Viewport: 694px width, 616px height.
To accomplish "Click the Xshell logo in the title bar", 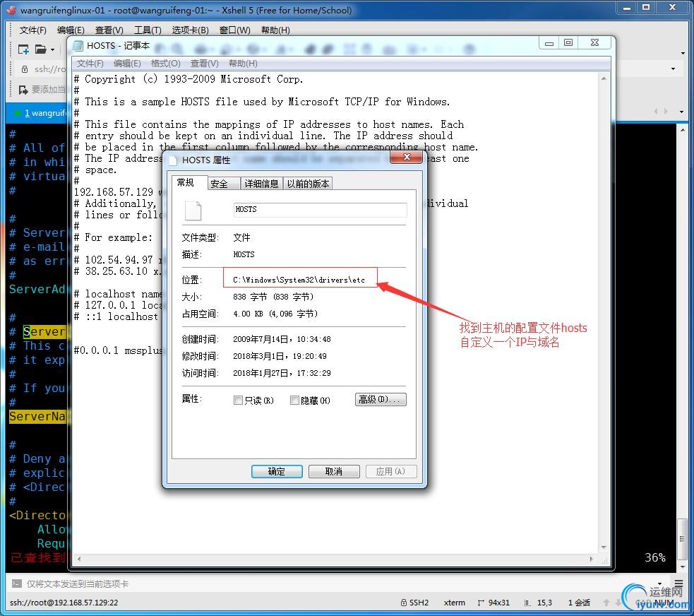I will [x=11, y=10].
